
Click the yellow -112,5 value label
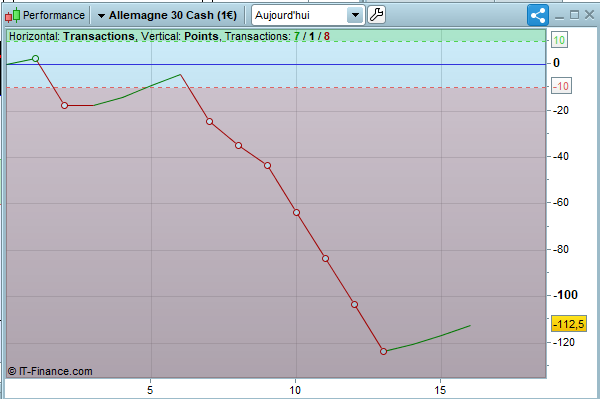click(569, 324)
